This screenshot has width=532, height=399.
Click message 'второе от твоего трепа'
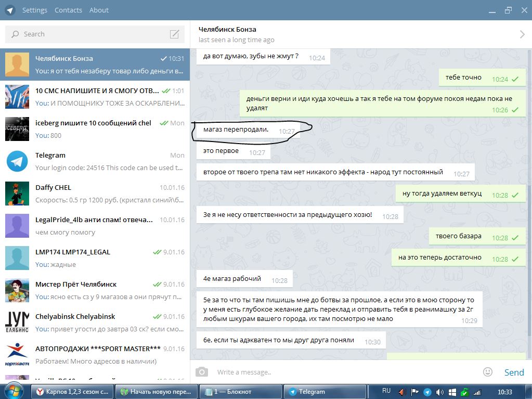[335, 172]
